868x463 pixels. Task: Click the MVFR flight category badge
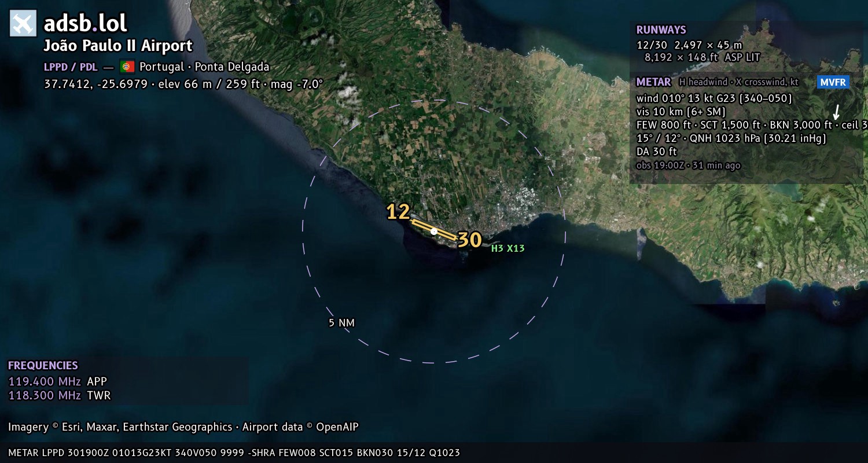tap(833, 82)
